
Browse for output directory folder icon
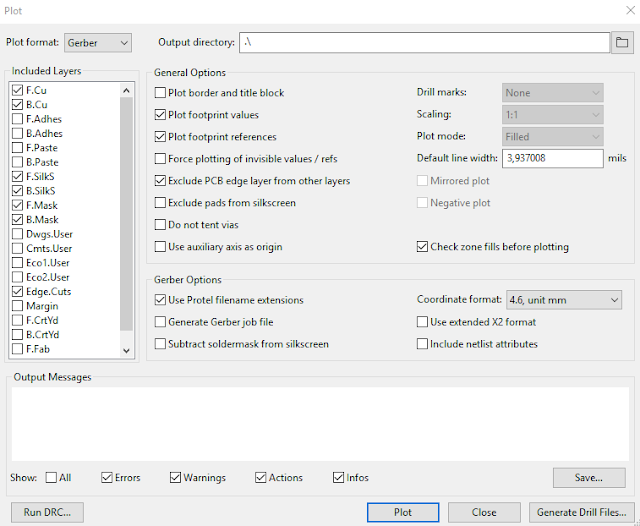tap(622, 42)
